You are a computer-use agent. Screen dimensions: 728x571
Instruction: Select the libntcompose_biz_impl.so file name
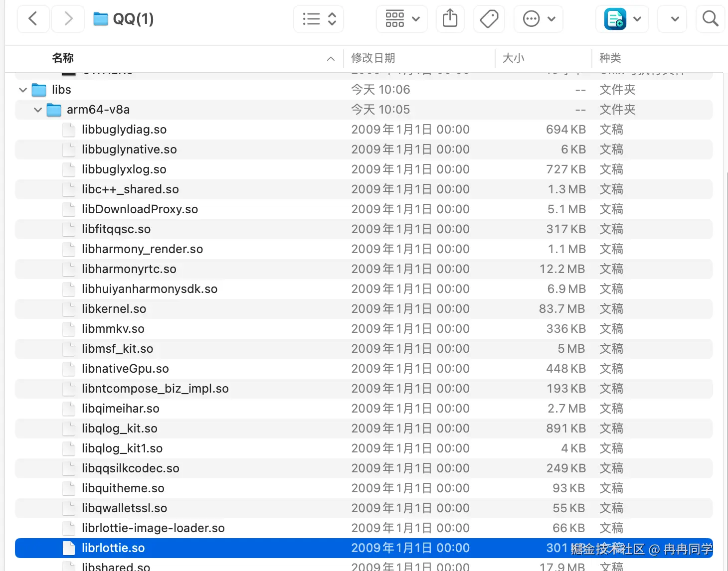155,389
